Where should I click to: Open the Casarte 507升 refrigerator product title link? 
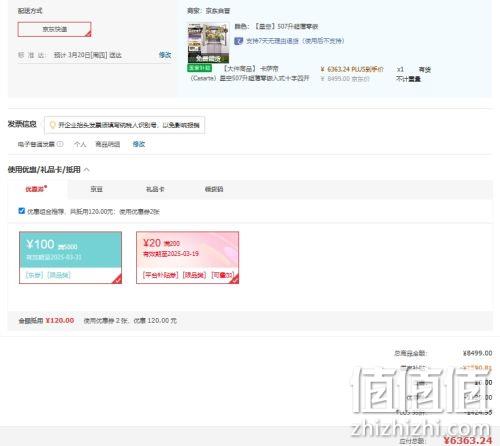[250, 73]
